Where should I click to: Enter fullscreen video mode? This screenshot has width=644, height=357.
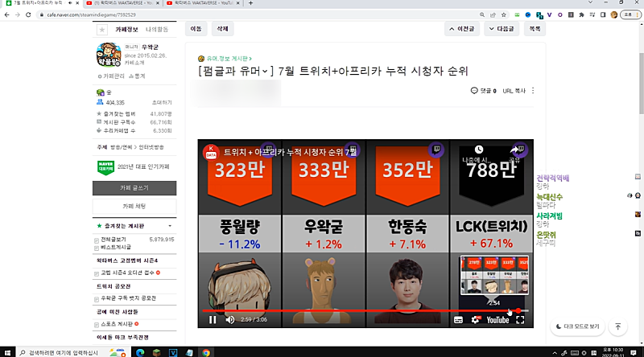click(520, 320)
